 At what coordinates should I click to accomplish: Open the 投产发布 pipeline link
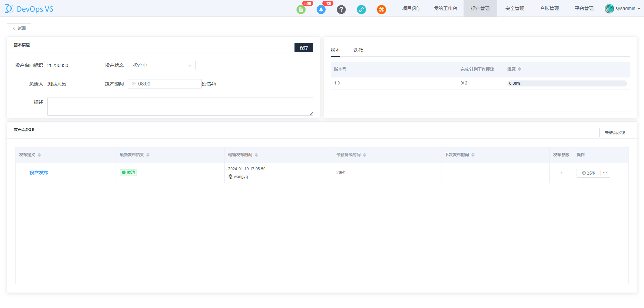39,173
